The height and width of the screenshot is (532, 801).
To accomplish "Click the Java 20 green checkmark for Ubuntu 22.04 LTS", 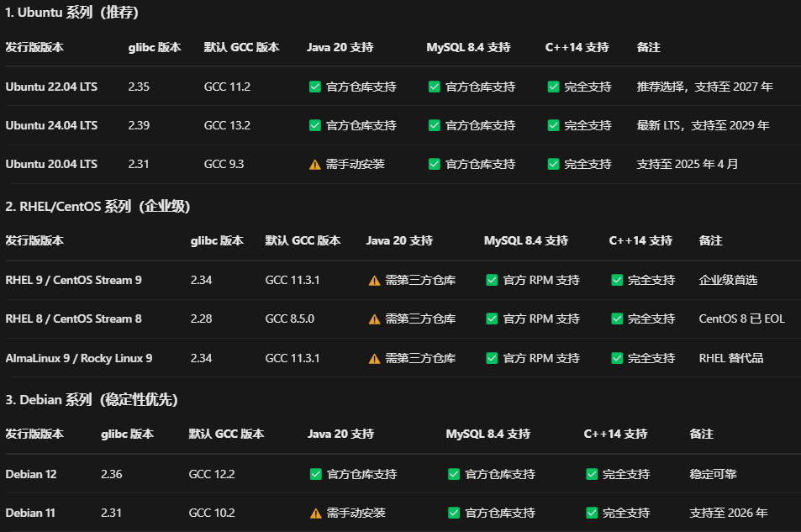I will click(315, 87).
